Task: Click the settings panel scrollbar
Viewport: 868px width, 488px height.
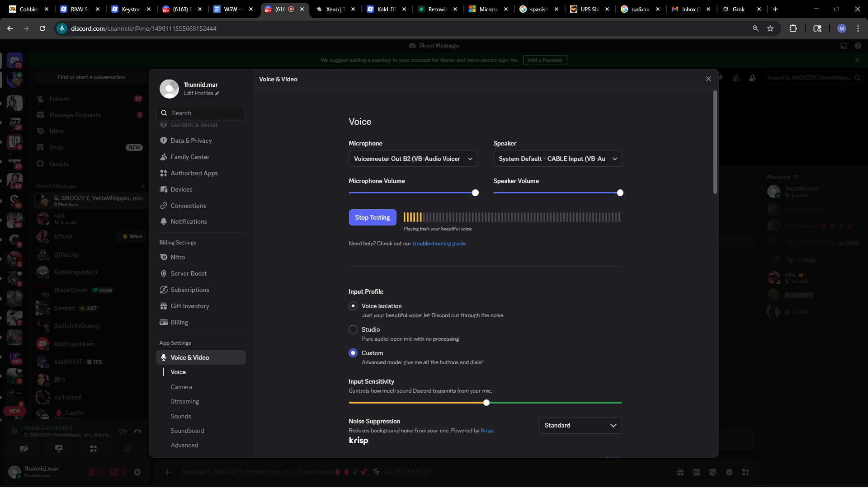Action: click(715, 142)
